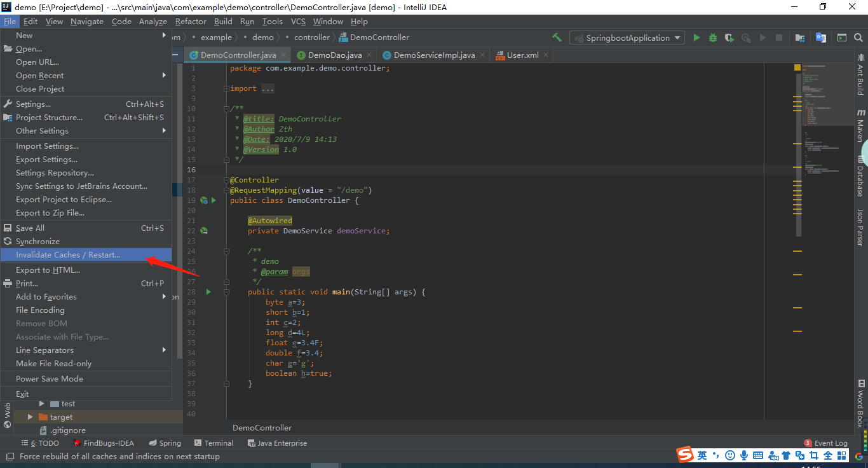Toggle Power Save Mode in File menu
The image size is (868, 468).
tap(86, 378)
